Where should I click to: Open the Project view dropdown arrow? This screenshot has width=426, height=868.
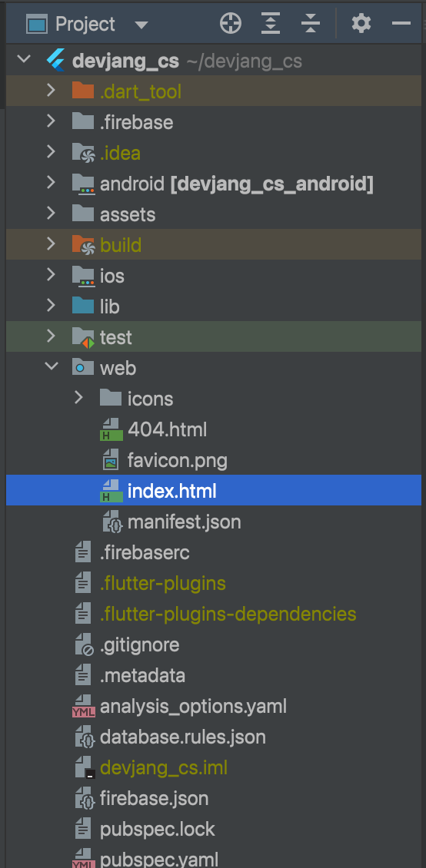click(141, 25)
